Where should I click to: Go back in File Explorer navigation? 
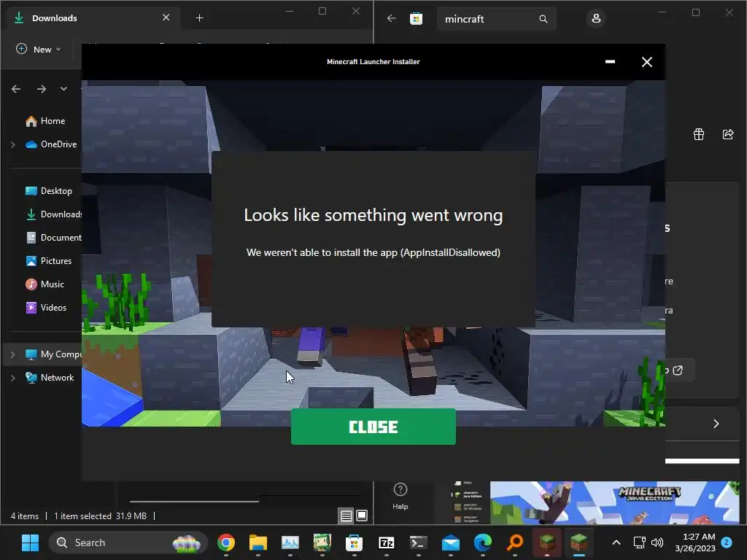coord(16,89)
